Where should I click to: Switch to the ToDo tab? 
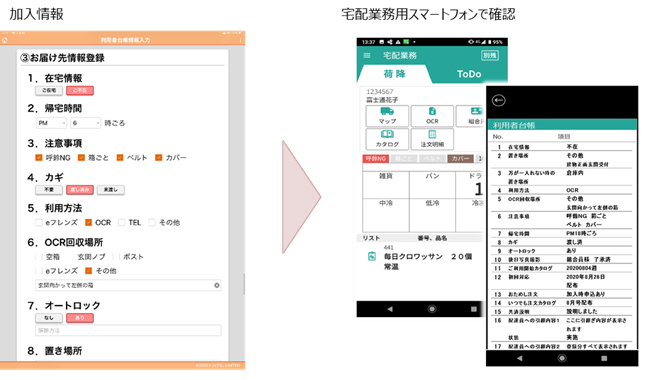point(469,74)
